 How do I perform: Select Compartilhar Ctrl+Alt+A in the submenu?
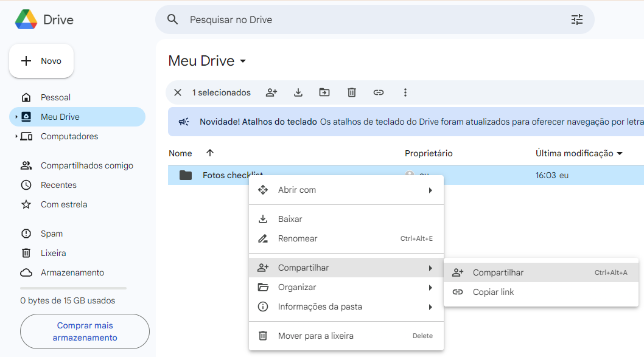(541, 272)
